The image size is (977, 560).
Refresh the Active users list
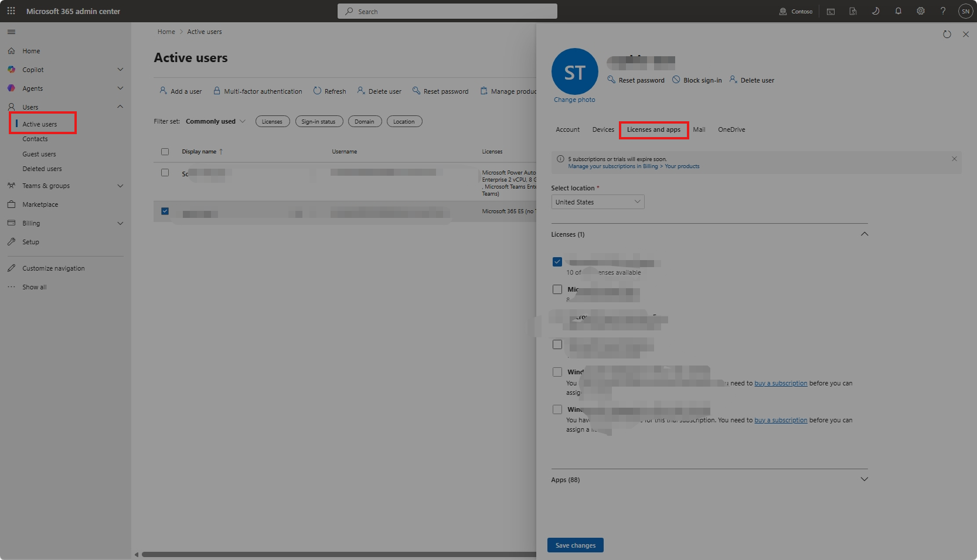tap(329, 91)
